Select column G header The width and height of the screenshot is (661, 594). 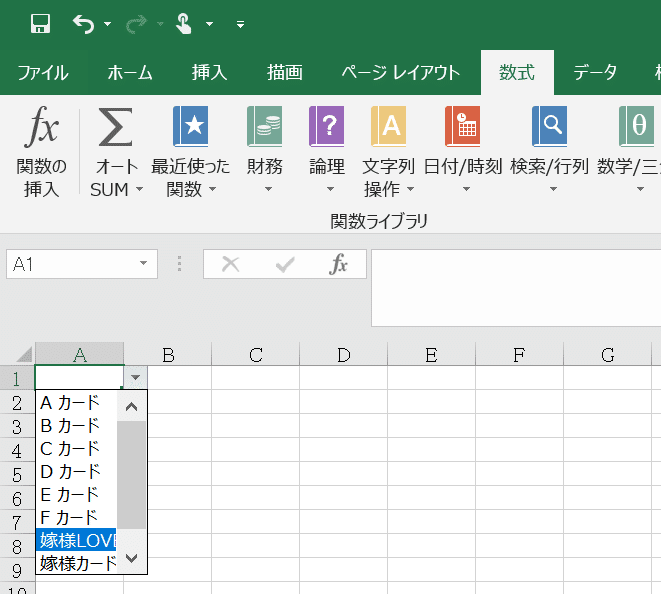point(607,355)
